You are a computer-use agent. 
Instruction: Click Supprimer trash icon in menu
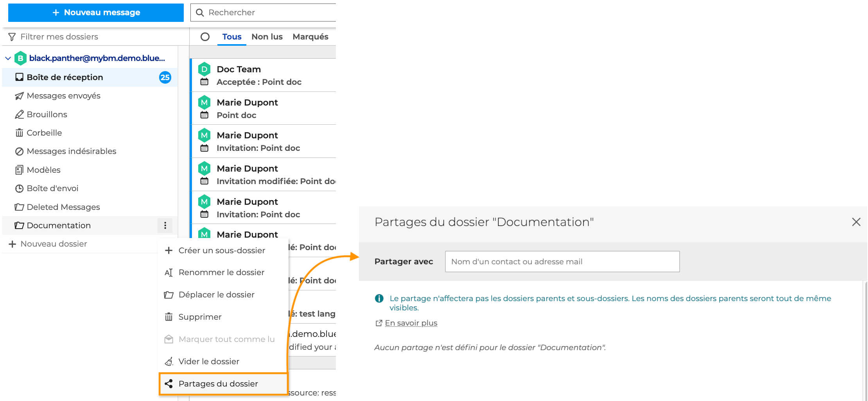coord(169,317)
